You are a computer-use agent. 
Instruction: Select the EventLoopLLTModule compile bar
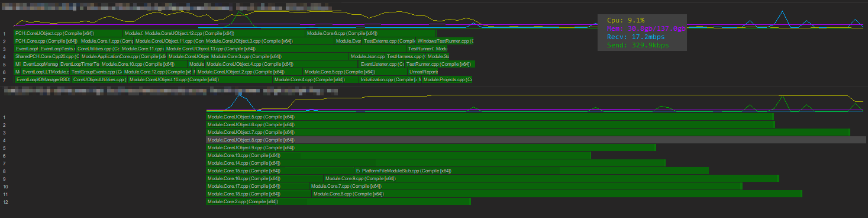[45, 72]
